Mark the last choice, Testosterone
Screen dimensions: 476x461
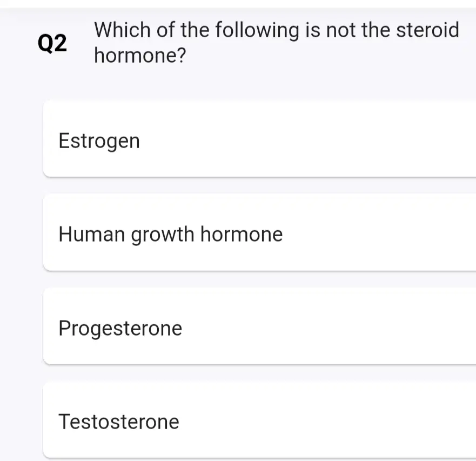click(x=259, y=420)
